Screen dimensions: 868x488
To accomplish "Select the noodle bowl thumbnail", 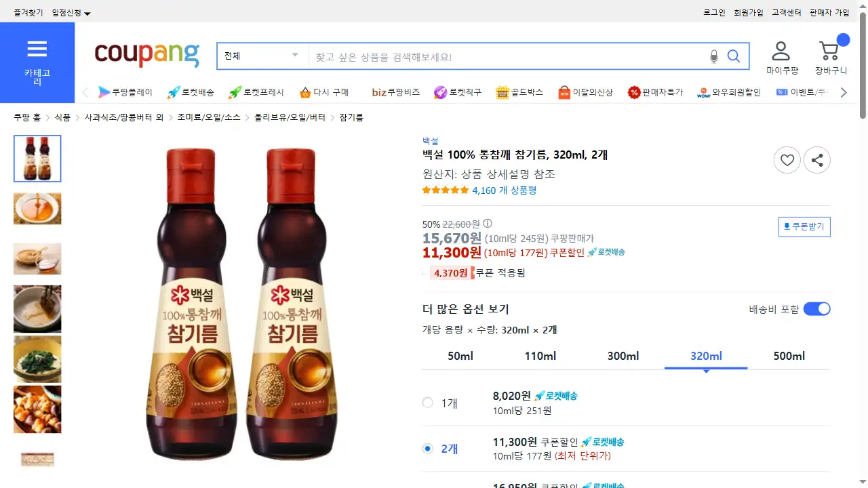I will coord(37,309).
